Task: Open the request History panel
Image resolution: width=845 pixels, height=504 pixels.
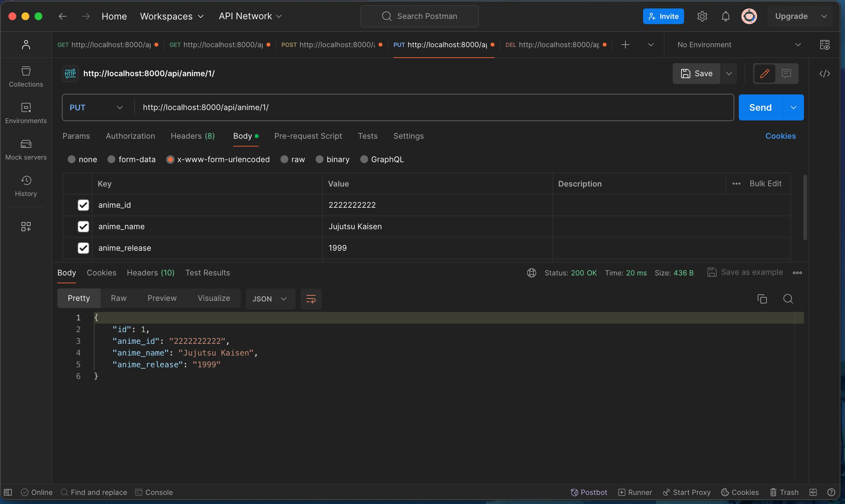Action: [x=25, y=186]
